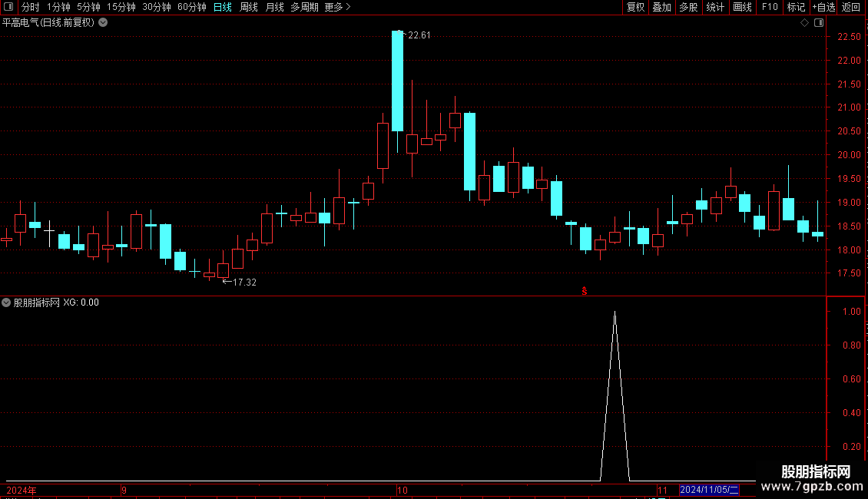Select the 15分钟 period tab
868x499 pixels.
pyautogui.click(x=121, y=7)
